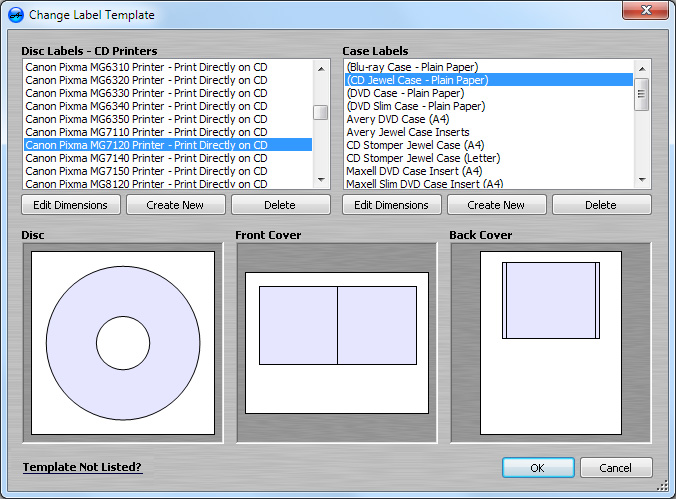
Task: Click case labels list scroll down arrow
Action: coord(642,180)
